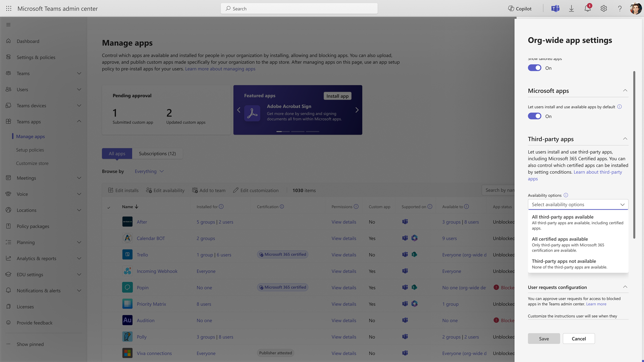This screenshot has width=644, height=362.
Task: Click the Edit availability toolbar icon
Action: 149,190
